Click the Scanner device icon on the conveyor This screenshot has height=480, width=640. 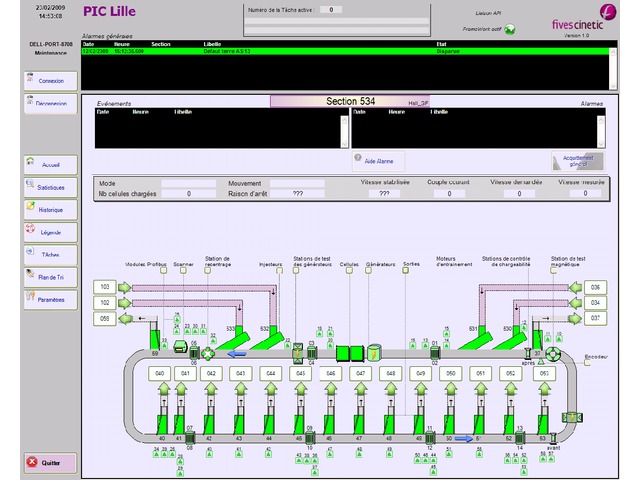(x=194, y=352)
